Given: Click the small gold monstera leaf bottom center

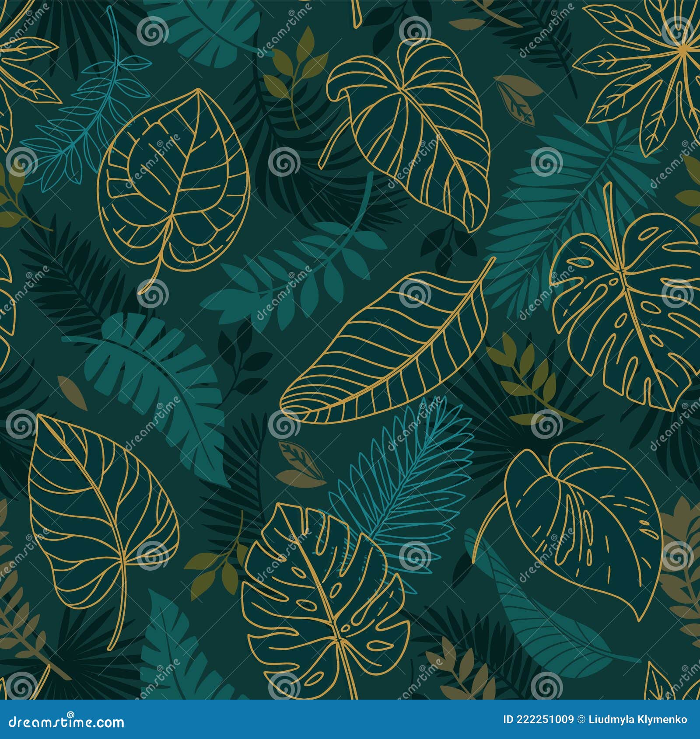Looking at the screenshot, I should pos(324,612).
